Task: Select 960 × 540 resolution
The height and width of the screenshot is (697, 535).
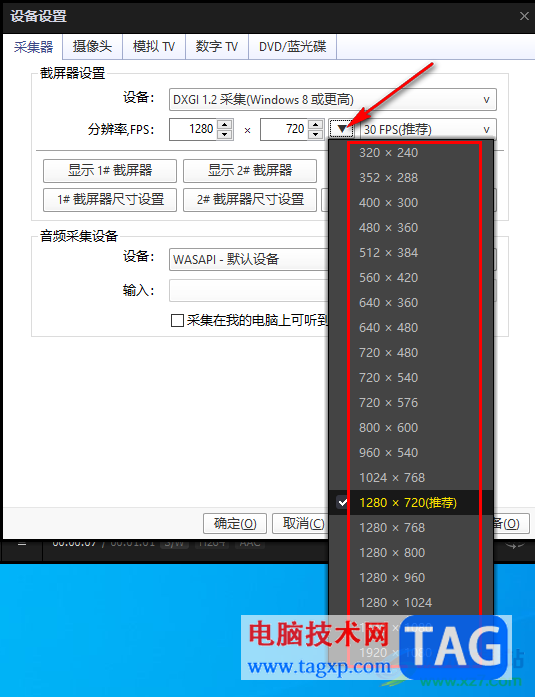Action: [x=411, y=453]
